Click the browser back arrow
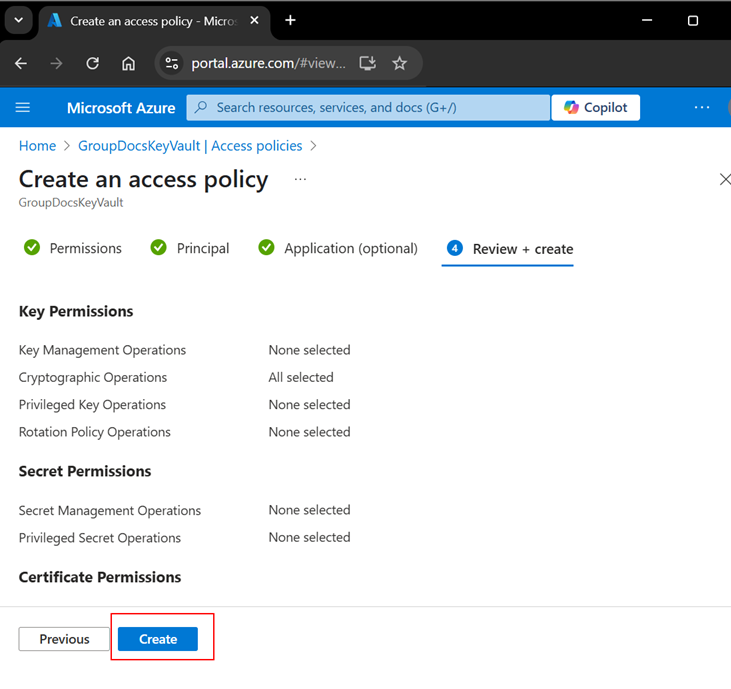This screenshot has width=731, height=689. (21, 63)
